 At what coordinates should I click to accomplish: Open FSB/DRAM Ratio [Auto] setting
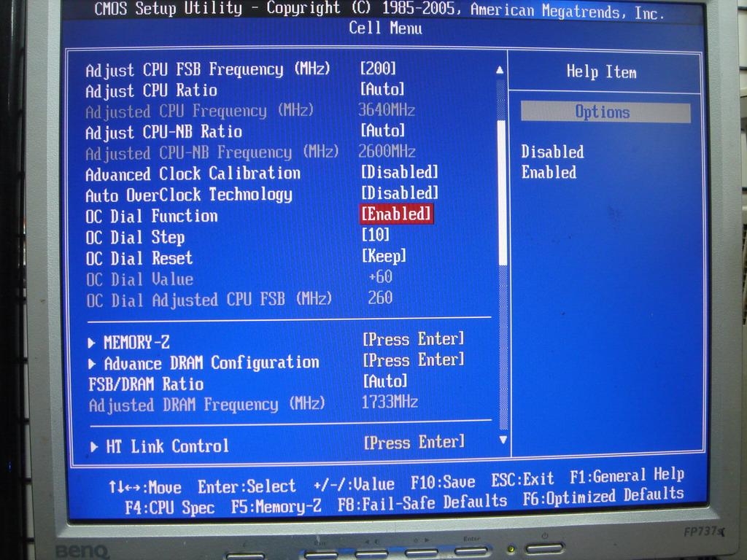pyautogui.click(x=385, y=381)
